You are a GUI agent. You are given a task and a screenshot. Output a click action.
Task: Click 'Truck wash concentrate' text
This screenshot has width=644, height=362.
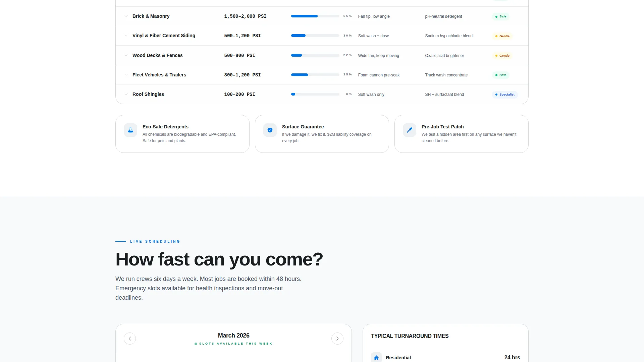click(446, 75)
